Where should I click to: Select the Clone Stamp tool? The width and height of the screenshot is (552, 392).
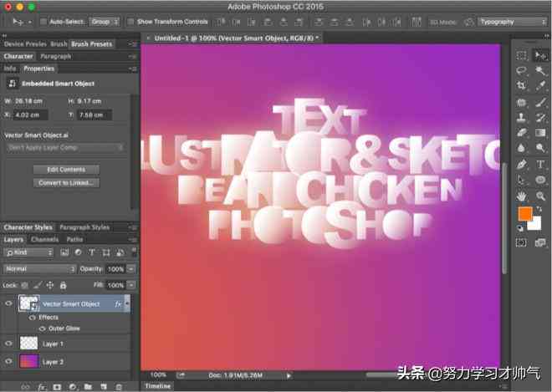tap(522, 118)
